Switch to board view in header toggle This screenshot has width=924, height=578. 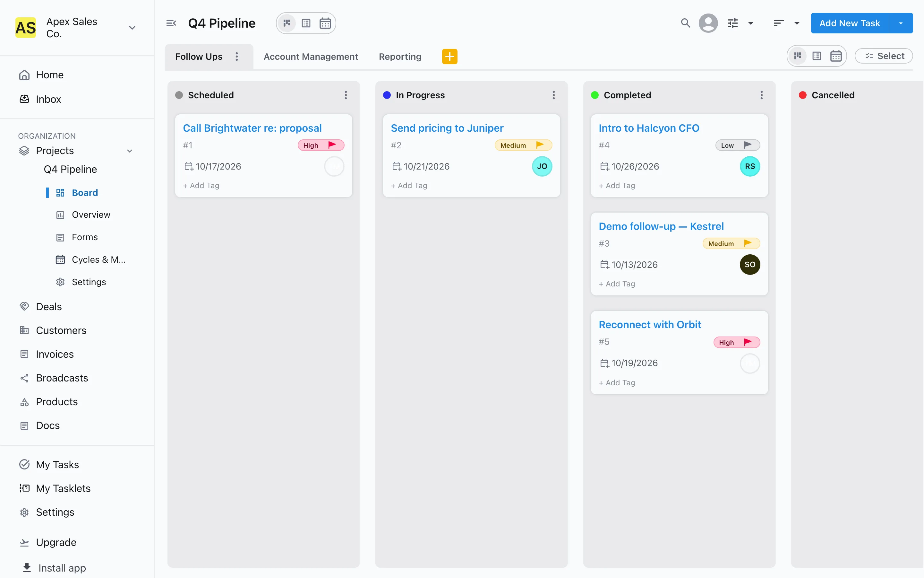(x=287, y=23)
